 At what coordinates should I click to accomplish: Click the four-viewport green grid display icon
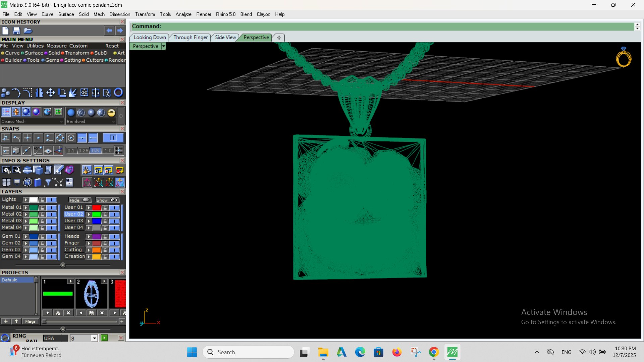pos(58,112)
